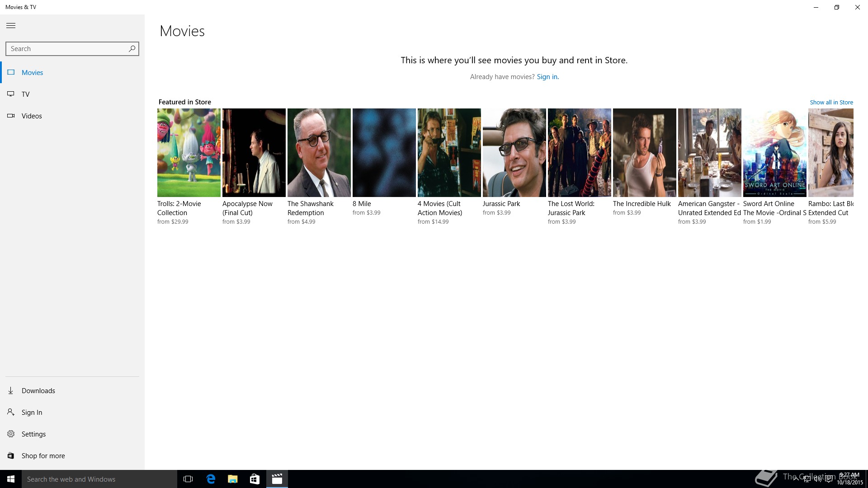Click the Settings gear icon
The height and width of the screenshot is (488, 868).
click(x=11, y=434)
